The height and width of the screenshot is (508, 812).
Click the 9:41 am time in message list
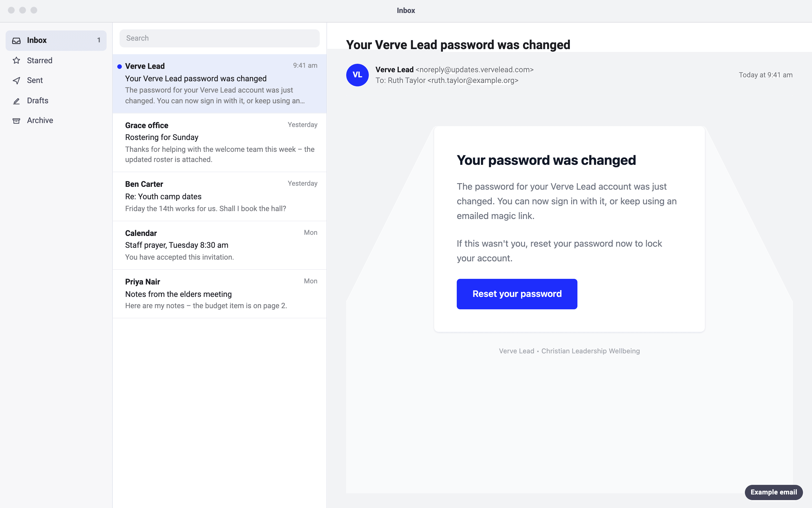click(305, 65)
